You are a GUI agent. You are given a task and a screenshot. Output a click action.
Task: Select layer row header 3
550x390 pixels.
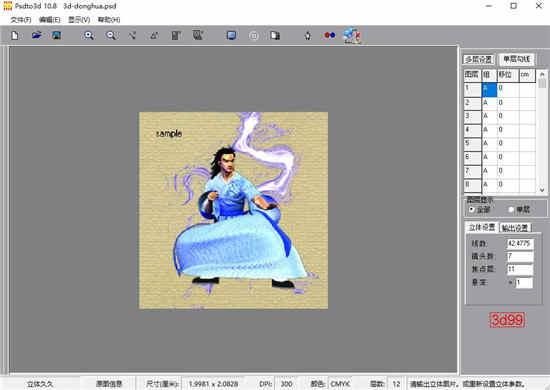[472, 116]
